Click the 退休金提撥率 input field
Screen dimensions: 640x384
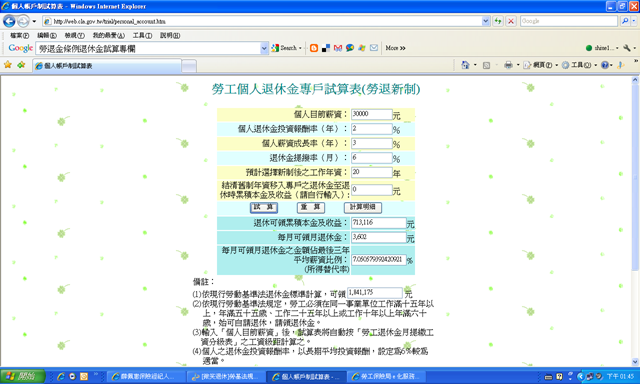tap(371, 158)
